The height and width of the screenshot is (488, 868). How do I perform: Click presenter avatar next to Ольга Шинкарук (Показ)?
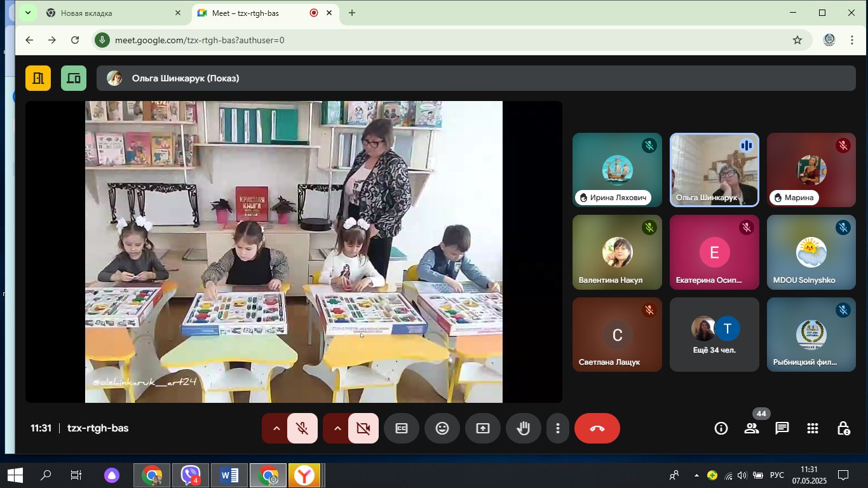[114, 78]
